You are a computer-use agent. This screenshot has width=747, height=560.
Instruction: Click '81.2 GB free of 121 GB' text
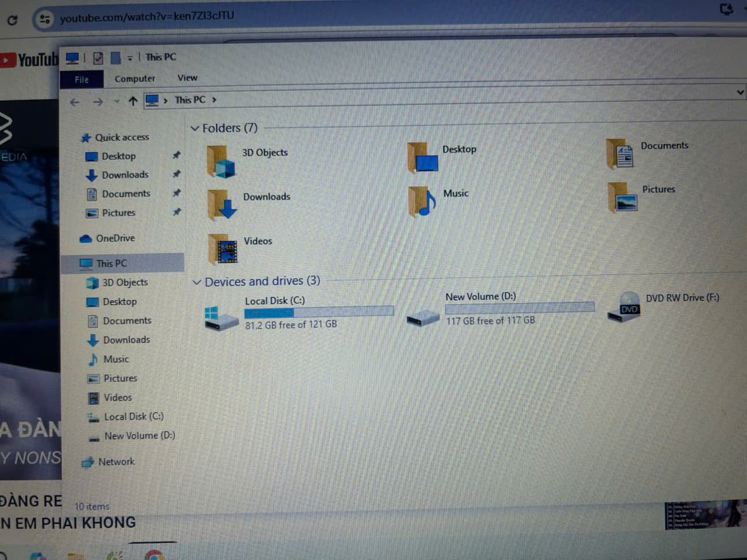pyautogui.click(x=291, y=325)
